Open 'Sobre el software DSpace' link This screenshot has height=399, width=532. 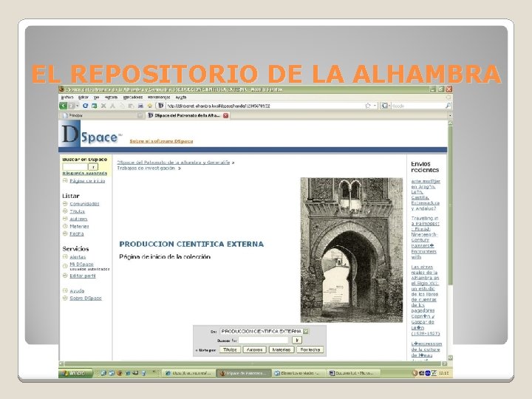pos(161,141)
